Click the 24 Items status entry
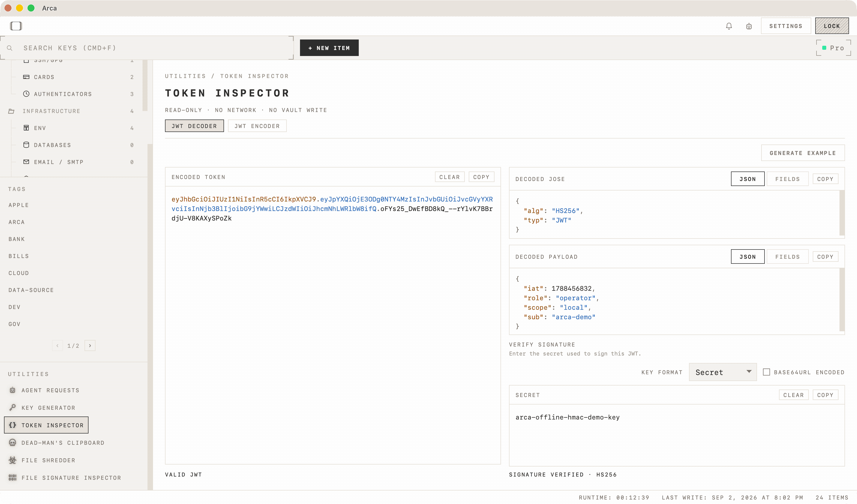 coord(832,497)
